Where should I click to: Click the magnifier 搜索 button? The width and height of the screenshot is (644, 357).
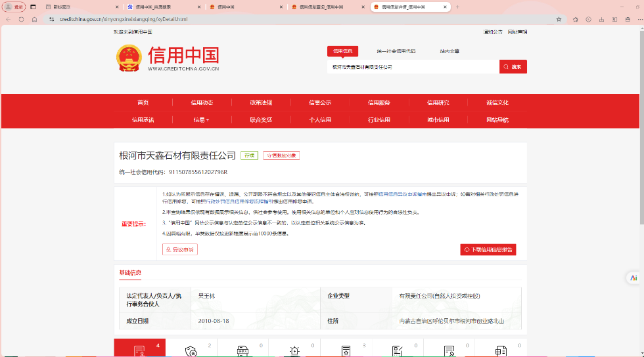point(513,67)
